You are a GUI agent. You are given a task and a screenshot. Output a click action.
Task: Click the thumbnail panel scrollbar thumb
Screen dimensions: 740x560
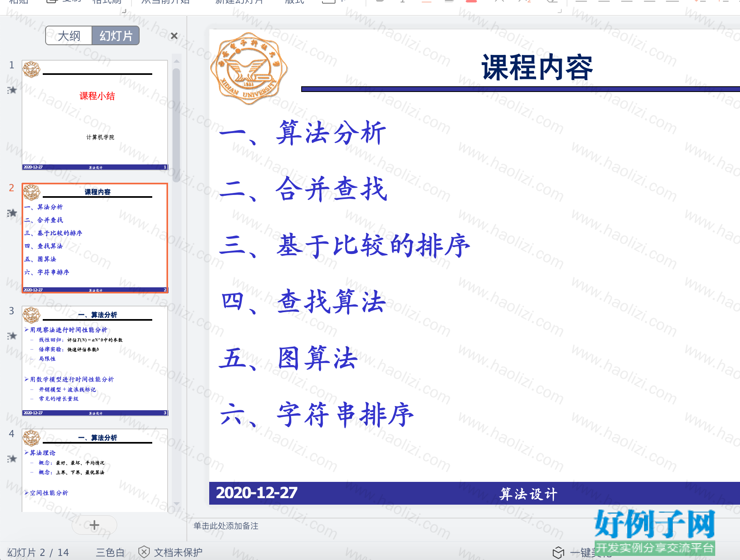(x=176, y=125)
